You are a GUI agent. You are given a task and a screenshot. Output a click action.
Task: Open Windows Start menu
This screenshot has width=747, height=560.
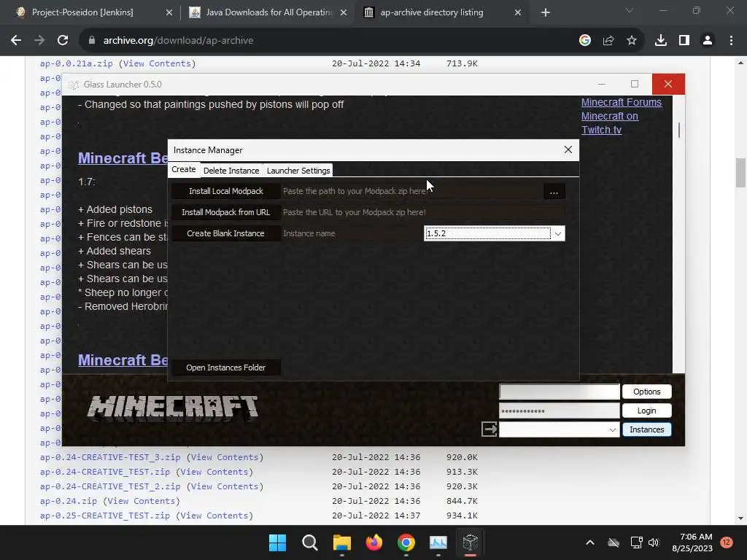click(277, 542)
